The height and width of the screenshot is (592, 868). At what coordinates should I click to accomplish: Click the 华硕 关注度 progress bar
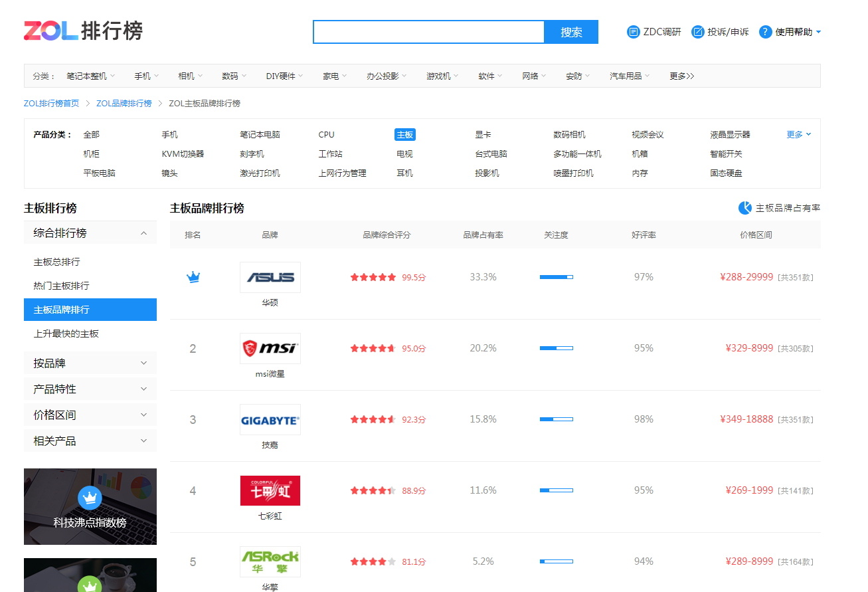tap(557, 277)
